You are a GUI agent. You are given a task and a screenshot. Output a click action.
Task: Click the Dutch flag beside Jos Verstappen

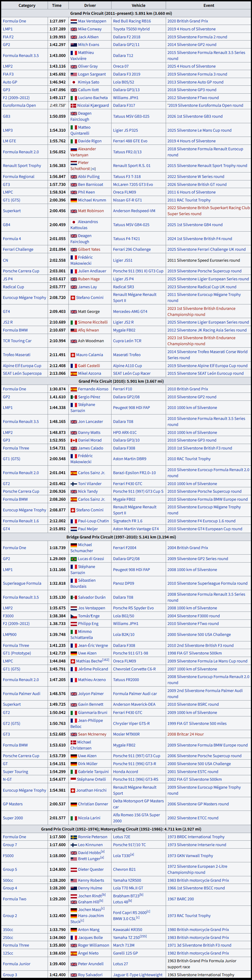tap(73, 608)
